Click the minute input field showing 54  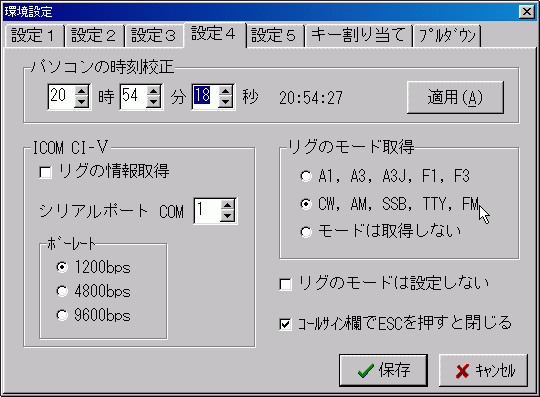point(133,97)
